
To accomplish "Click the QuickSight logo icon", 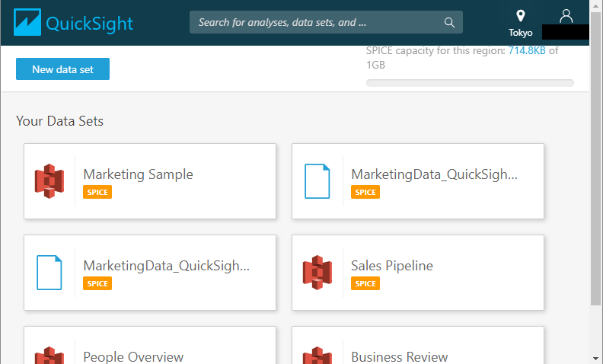I will [x=27, y=23].
